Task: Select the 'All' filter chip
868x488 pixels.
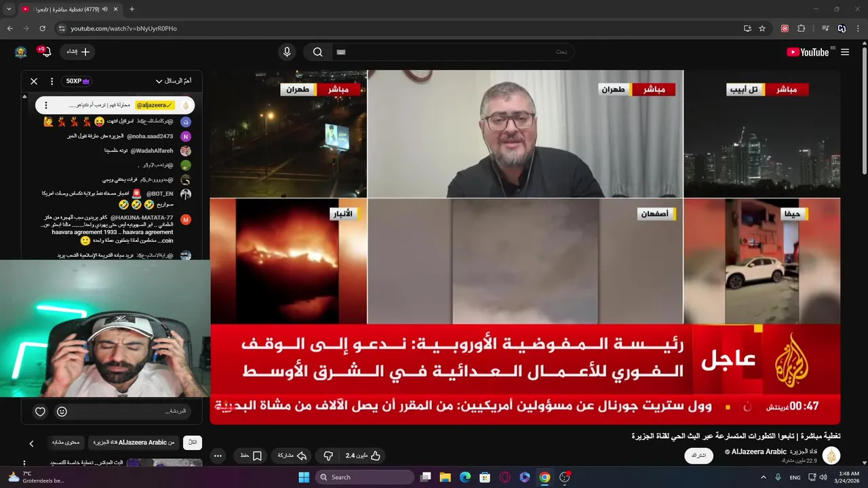Action: 193,443
